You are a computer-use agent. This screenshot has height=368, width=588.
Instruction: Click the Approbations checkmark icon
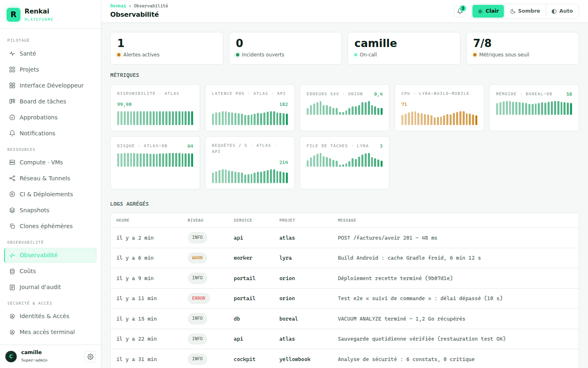tap(12, 117)
